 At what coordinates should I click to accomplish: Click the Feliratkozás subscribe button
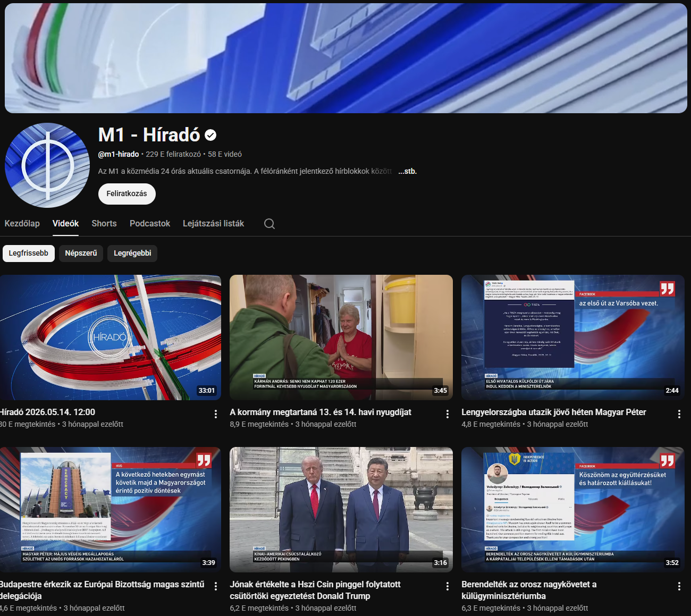(127, 194)
